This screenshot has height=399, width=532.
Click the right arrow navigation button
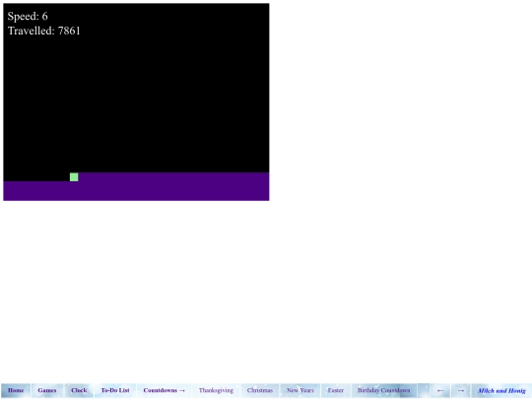point(460,390)
